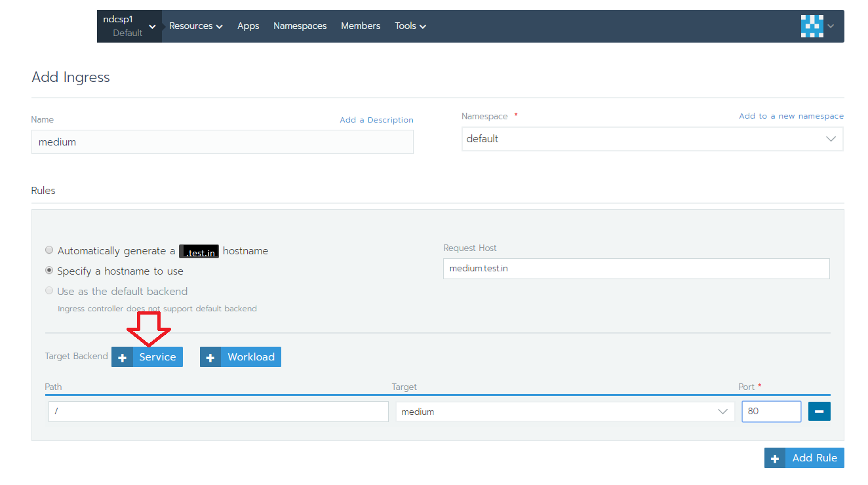This screenshot has height=485, width=868.
Task: Click the .test.in hostname badge
Action: click(x=199, y=251)
